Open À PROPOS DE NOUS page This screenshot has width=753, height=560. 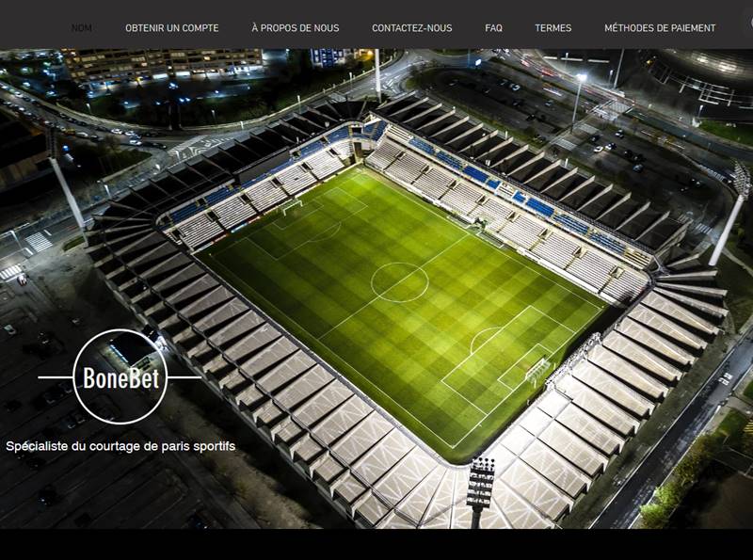[x=296, y=28]
